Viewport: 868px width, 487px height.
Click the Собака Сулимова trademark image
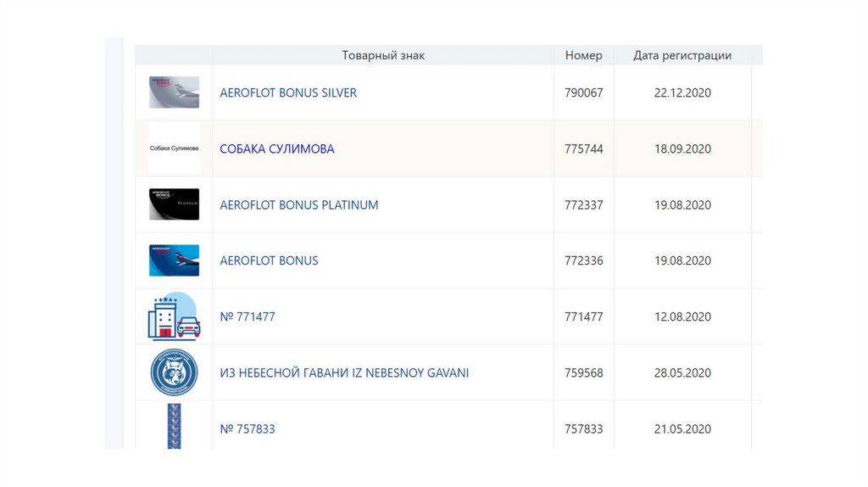pos(174,148)
